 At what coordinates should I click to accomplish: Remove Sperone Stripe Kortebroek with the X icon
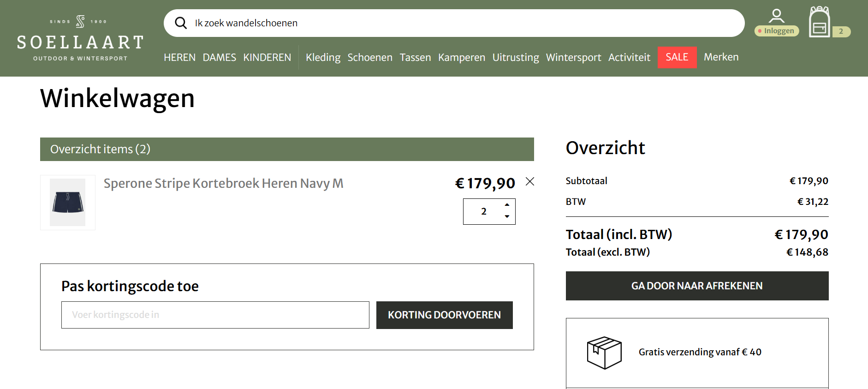[x=530, y=181]
